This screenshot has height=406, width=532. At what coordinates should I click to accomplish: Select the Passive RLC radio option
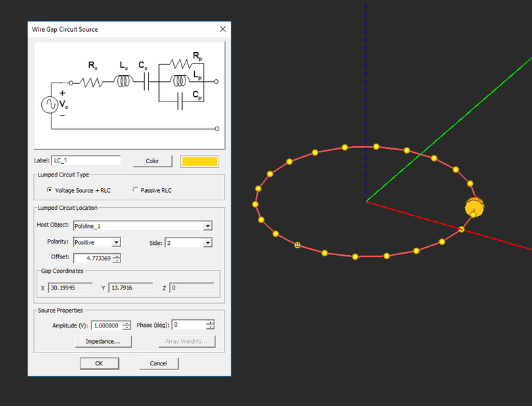[135, 190]
